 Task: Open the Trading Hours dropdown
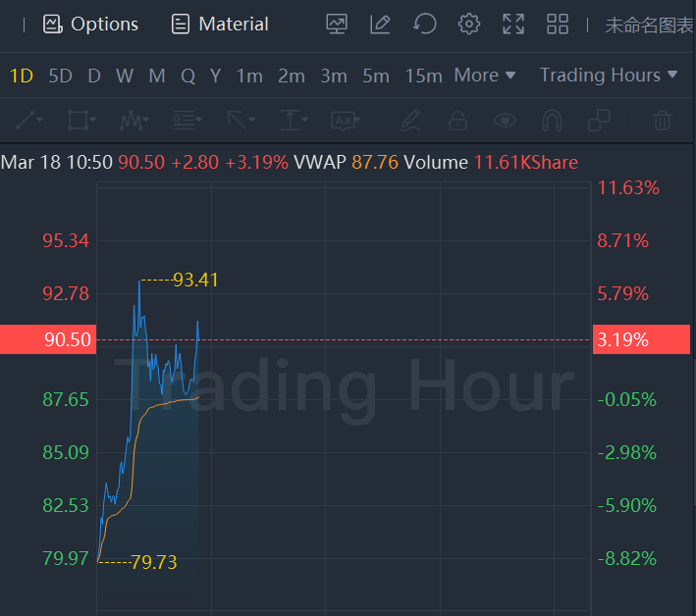pos(609,76)
